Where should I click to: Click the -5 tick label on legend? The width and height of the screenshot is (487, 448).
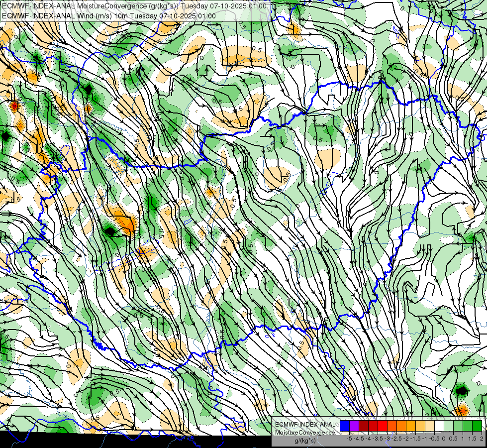pos(349,439)
